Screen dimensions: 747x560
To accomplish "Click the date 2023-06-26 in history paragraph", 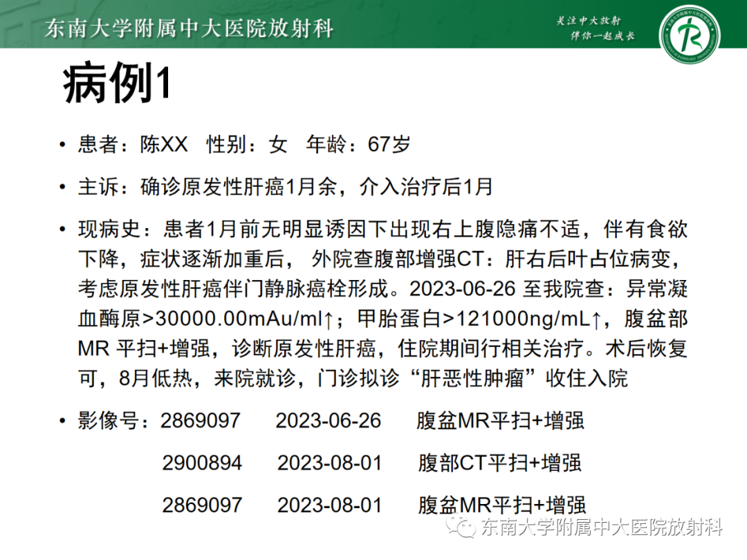I will pos(463,288).
